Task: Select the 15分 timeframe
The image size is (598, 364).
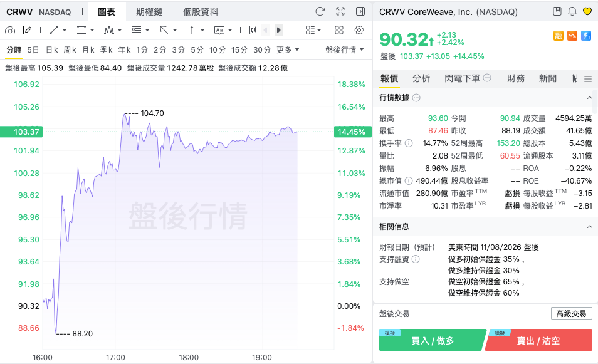Action: (239, 50)
